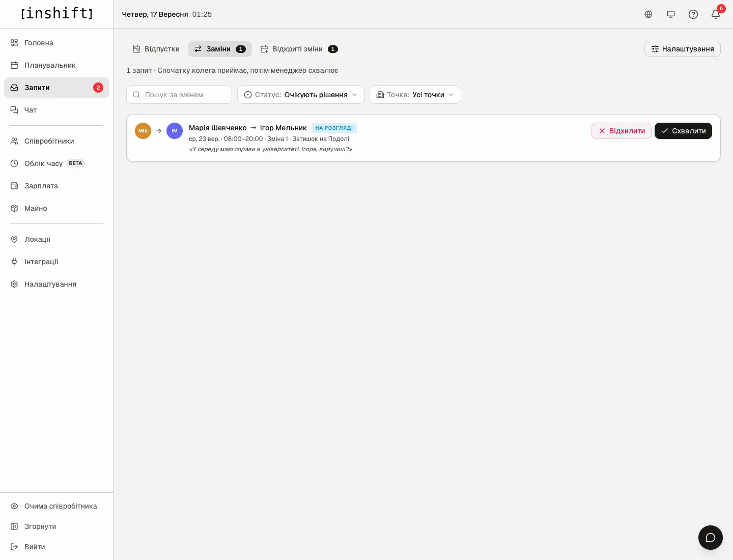The image size is (733, 560).
Task: Expand the Статус filter dropdown
Action: pos(301,95)
